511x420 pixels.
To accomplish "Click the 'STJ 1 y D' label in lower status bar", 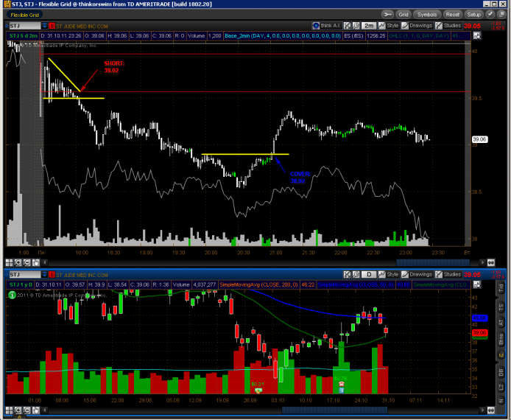I will 21,284.
